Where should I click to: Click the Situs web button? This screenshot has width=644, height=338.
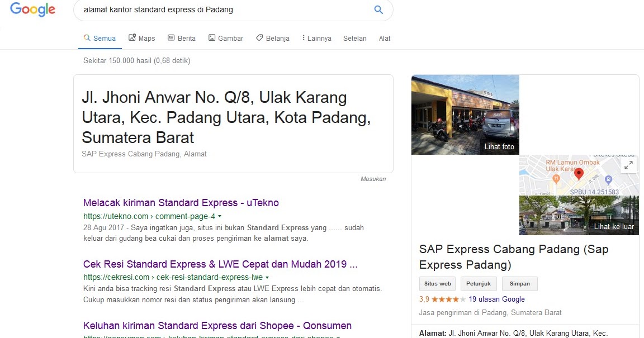pyautogui.click(x=437, y=284)
